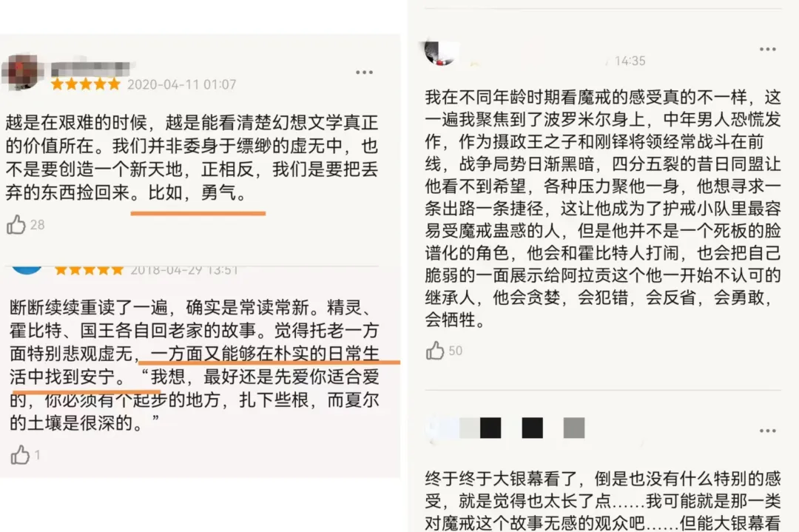Open more options for 14:35 review
Viewport: 799px width, 532px height.
tap(767, 50)
